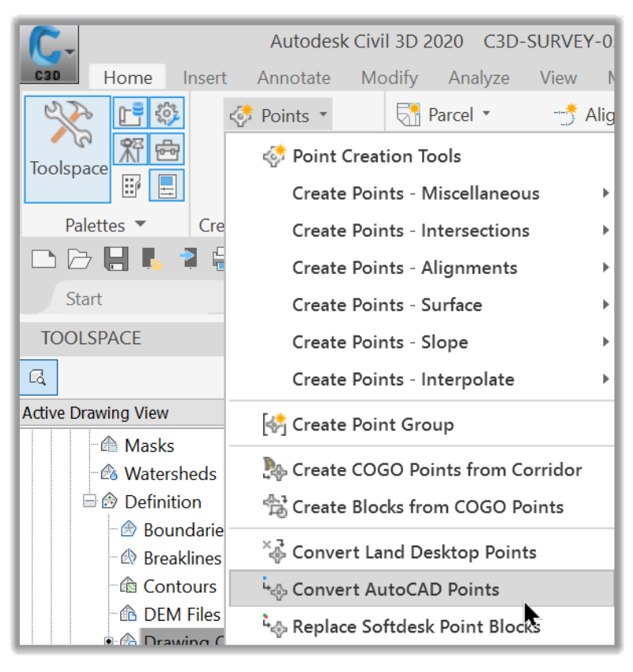Image resolution: width=633 pixels, height=672 pixels.
Task: Select the Masks tree item
Action: (x=149, y=445)
